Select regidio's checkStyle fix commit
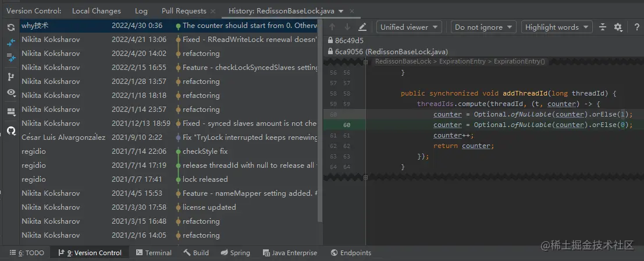The width and height of the screenshot is (644, 261). coord(168,151)
